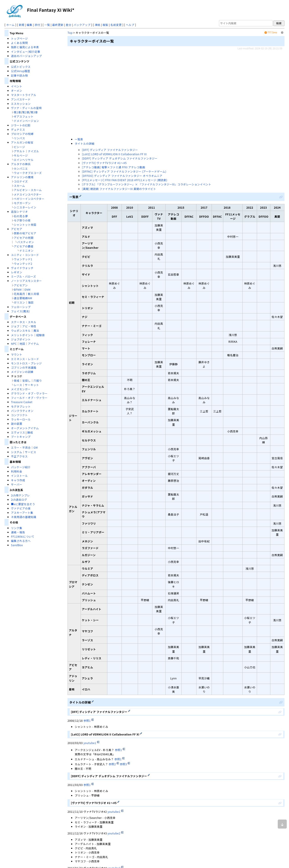Image resolution: width=289 pixels, height=868 pixels.
Task: Open ラッキーロール sidebar link
Action: [20, 420]
